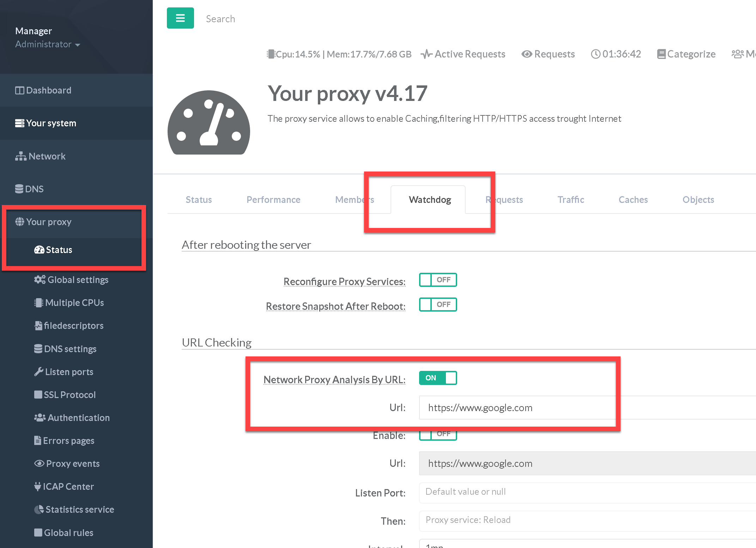This screenshot has width=756, height=548.
Task: Go to the Dashboard page
Action: point(48,90)
